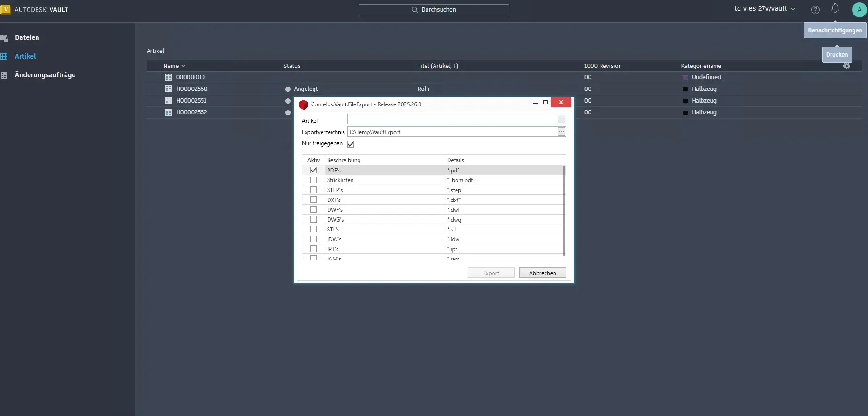
Task: Browse for Exportverzeichnis with ellipsis button
Action: point(561,132)
